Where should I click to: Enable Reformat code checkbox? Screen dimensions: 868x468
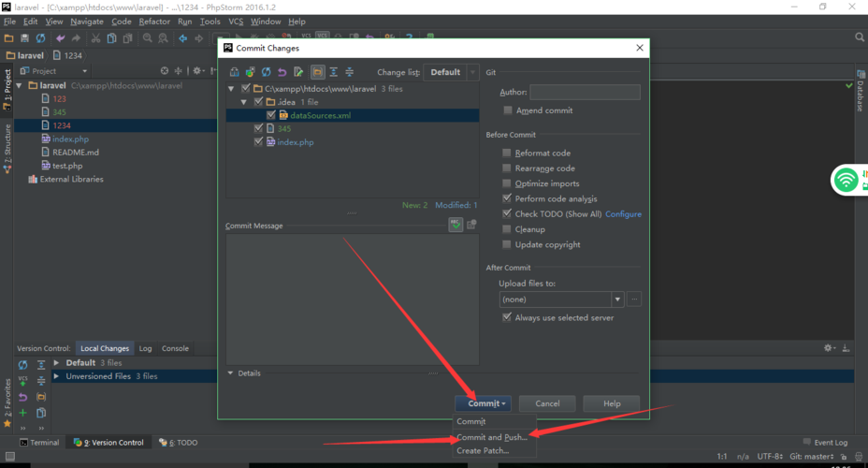click(x=507, y=153)
